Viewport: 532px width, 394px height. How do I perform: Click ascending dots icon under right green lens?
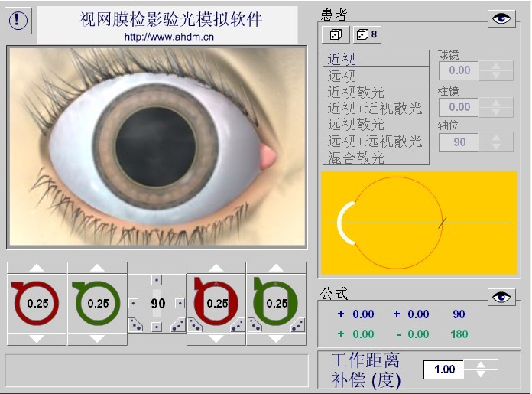pyautogui.click(x=297, y=325)
